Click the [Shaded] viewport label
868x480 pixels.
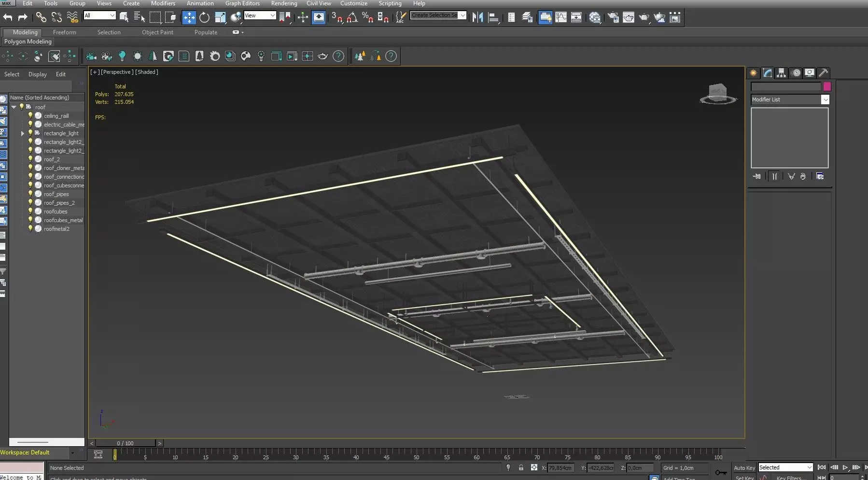coord(147,72)
